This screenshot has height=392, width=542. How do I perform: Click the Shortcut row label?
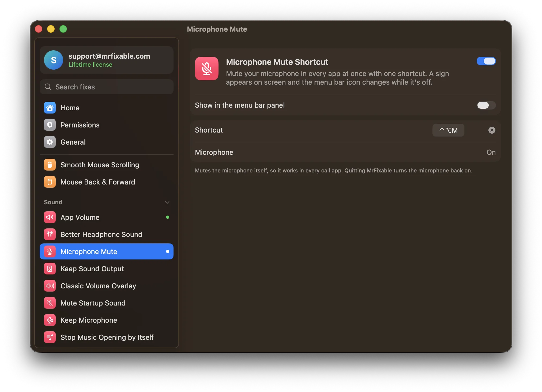click(x=209, y=130)
